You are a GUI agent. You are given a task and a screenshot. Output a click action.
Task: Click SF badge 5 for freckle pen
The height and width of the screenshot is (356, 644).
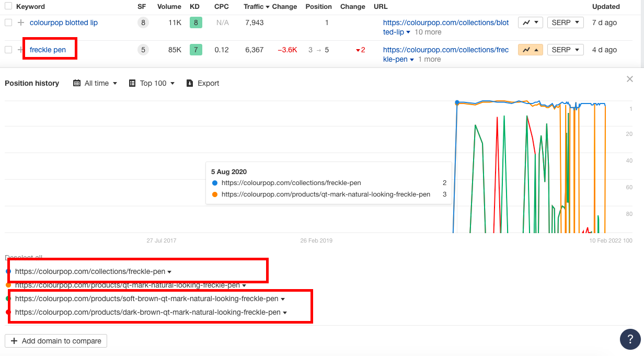(x=143, y=50)
